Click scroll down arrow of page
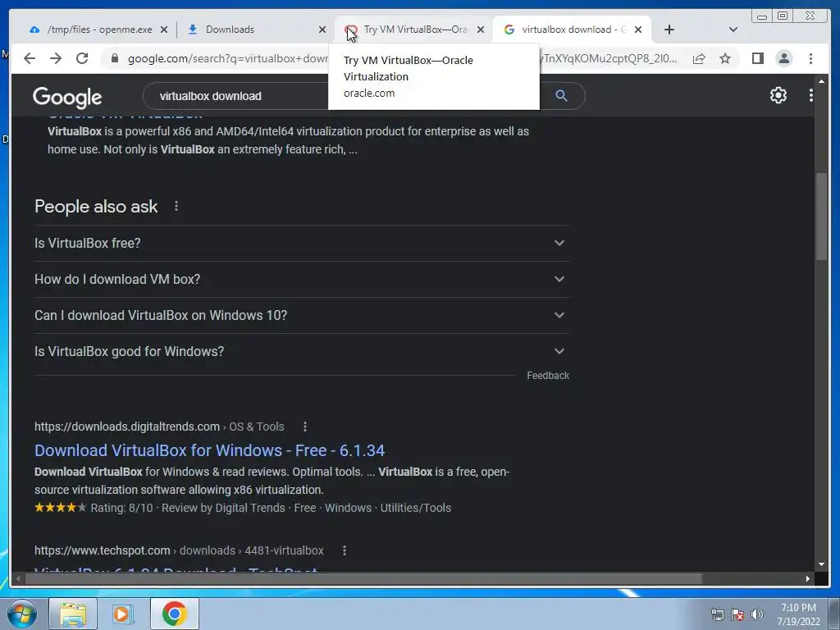The width and height of the screenshot is (840, 630). (822, 564)
